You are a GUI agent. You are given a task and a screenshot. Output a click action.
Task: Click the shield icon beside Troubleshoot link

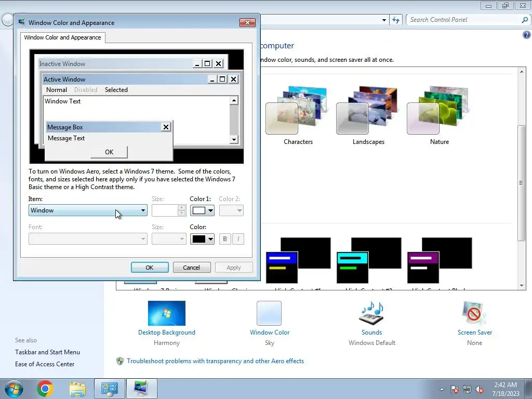pos(120,361)
